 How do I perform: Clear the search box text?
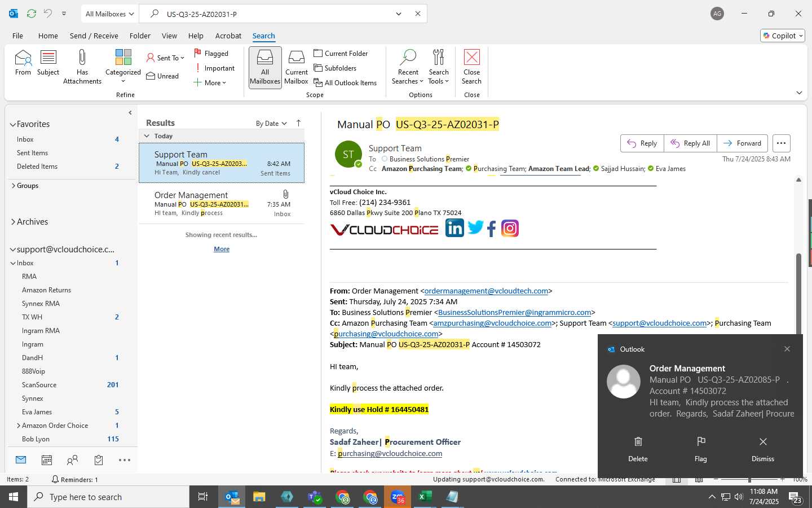click(x=418, y=14)
